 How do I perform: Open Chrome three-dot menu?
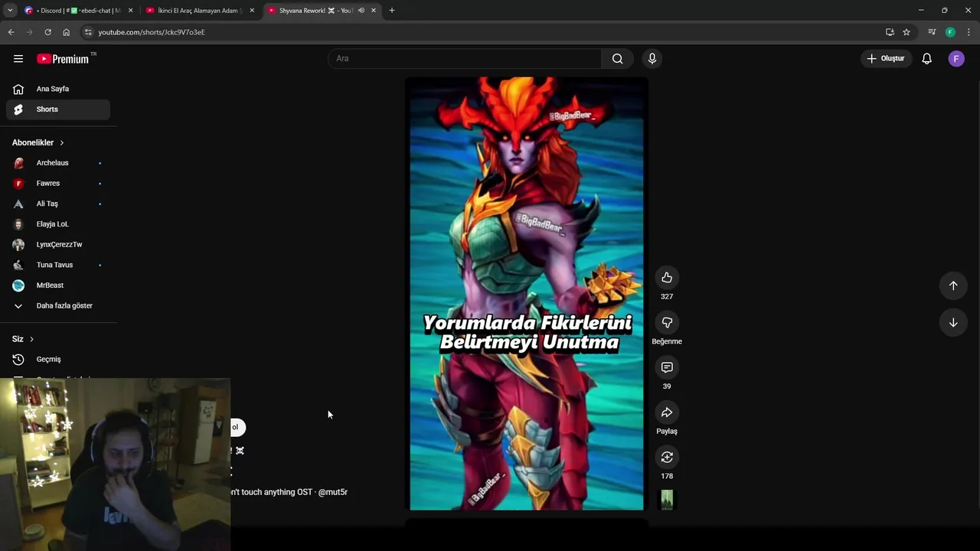tap(969, 32)
